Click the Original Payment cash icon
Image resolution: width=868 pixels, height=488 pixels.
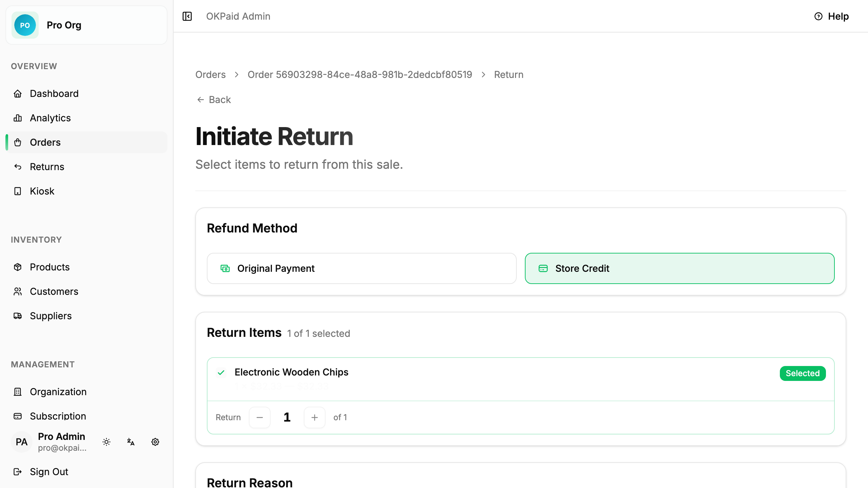(225, 268)
